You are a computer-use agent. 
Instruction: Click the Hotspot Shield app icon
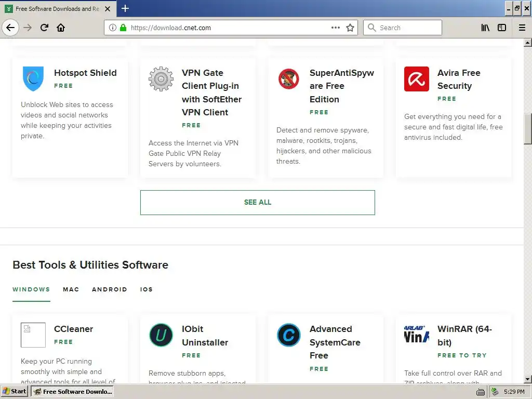[x=33, y=79]
